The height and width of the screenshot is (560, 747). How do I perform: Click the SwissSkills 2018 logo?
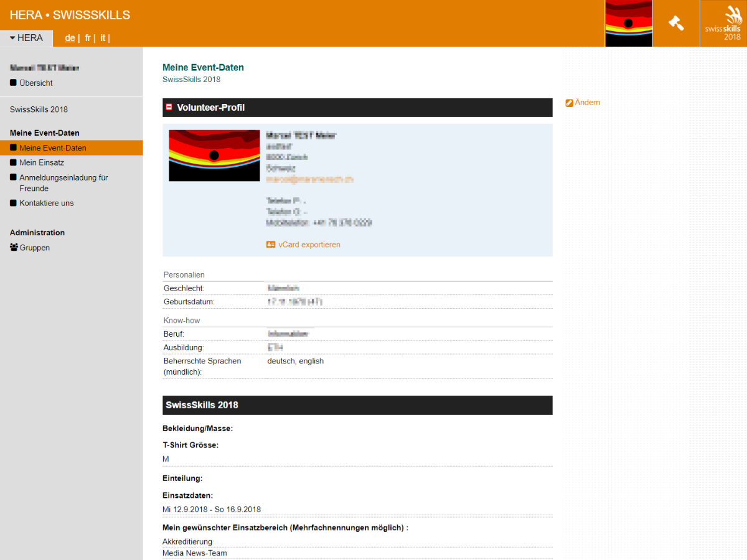point(723,23)
